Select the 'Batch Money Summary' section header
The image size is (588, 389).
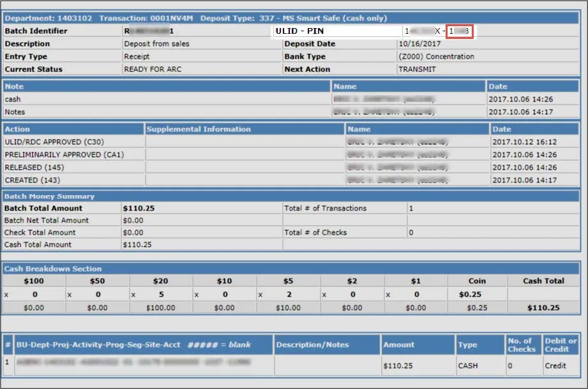point(291,196)
